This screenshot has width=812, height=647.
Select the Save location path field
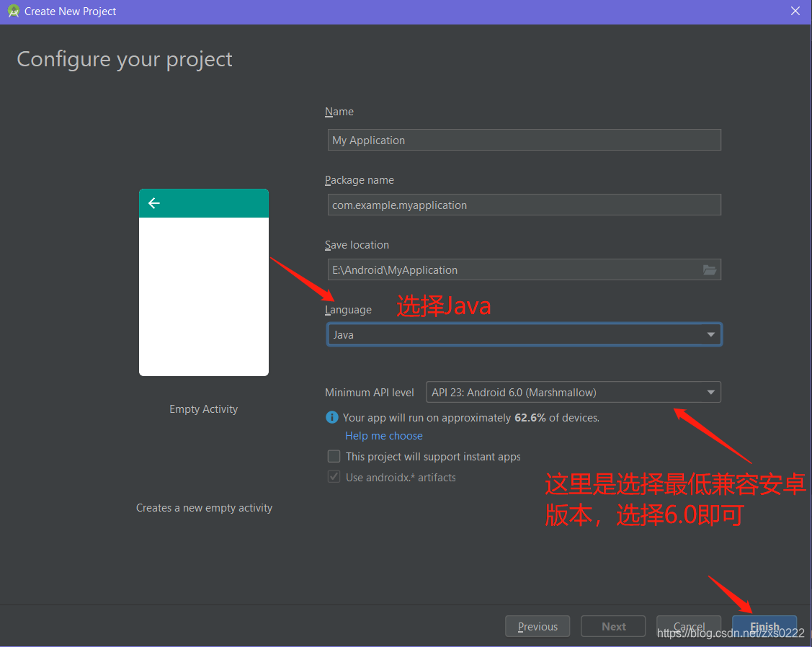pos(512,269)
